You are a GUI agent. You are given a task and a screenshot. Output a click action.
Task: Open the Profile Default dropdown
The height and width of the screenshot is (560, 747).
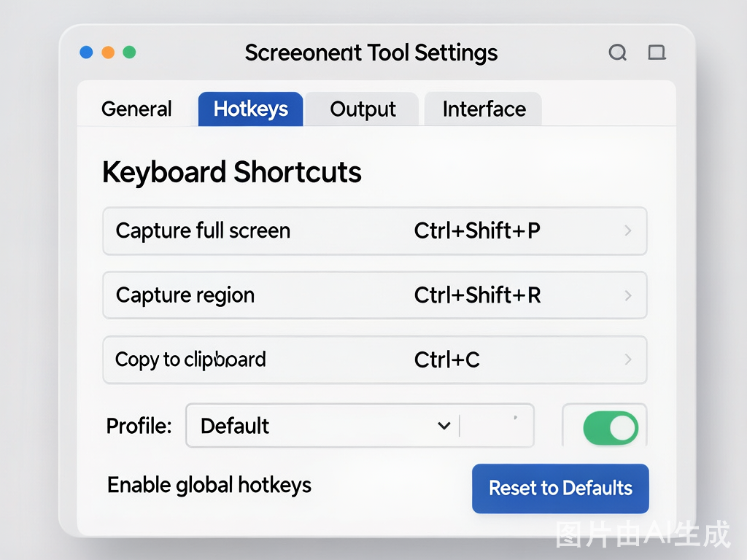360,426
